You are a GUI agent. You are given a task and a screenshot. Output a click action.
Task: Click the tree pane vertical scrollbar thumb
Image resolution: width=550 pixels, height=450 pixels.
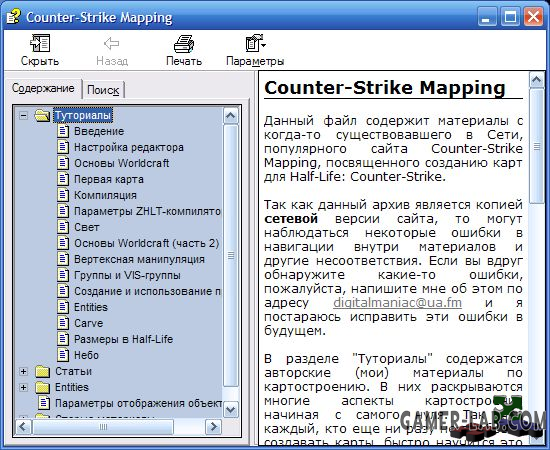tap(231, 256)
